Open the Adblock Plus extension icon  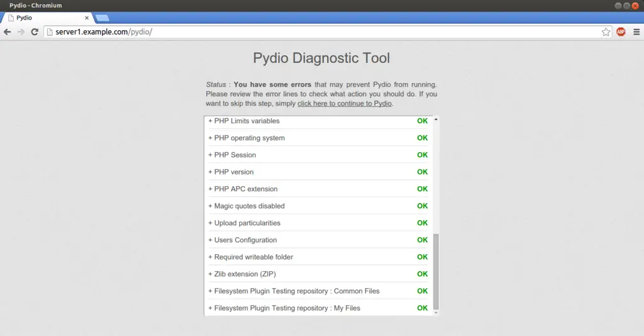pyautogui.click(x=621, y=31)
